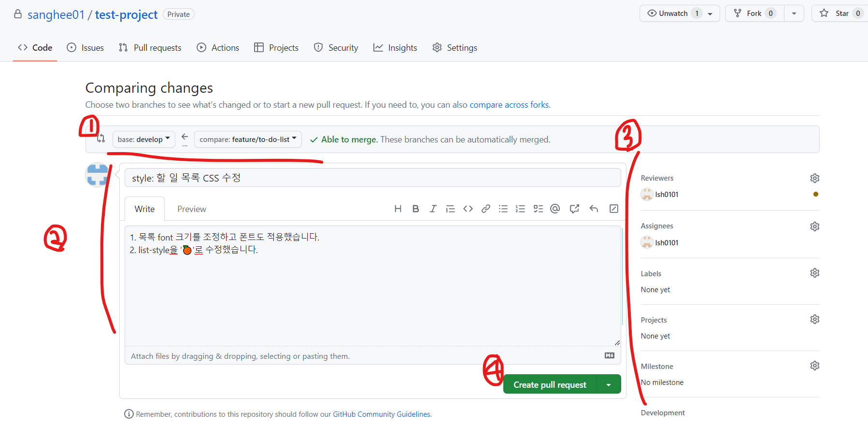
Task: Insert a quote block from the toolbar
Action: [x=450, y=209]
